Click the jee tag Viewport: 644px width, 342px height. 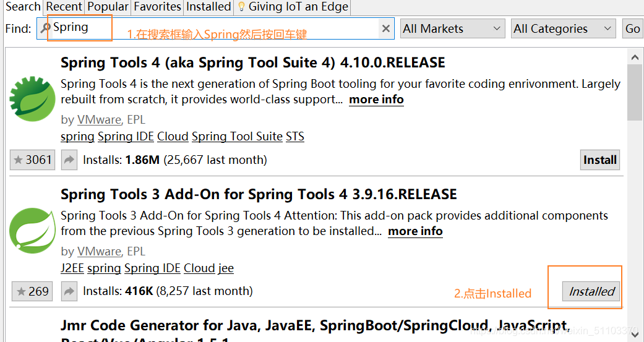(x=226, y=268)
